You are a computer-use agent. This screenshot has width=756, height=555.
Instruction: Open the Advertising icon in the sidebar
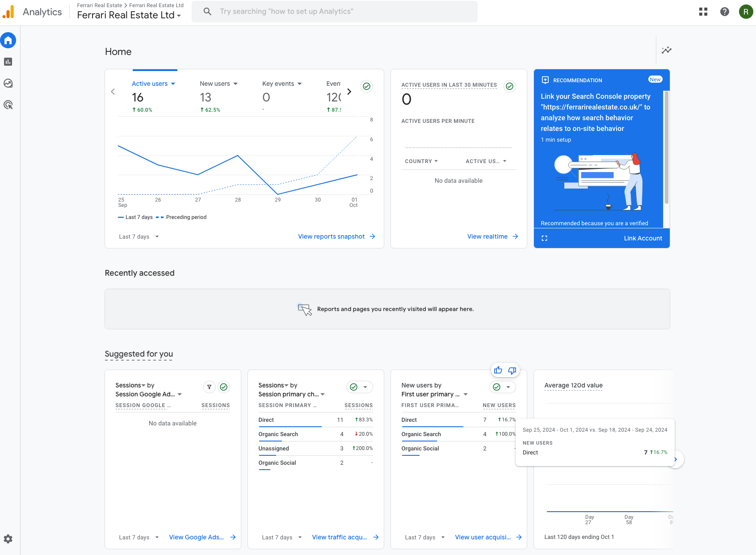click(8, 105)
